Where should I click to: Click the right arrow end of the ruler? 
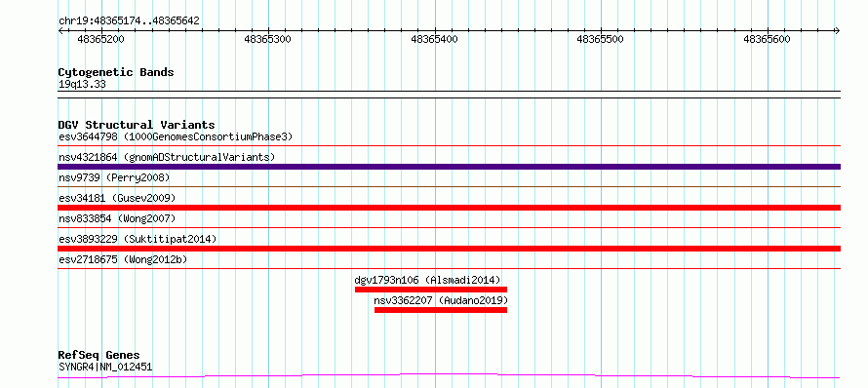point(837,30)
